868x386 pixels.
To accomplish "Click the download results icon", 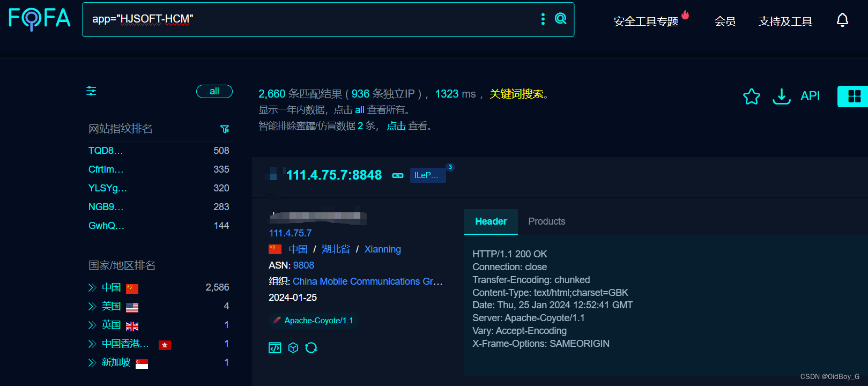I will point(782,96).
